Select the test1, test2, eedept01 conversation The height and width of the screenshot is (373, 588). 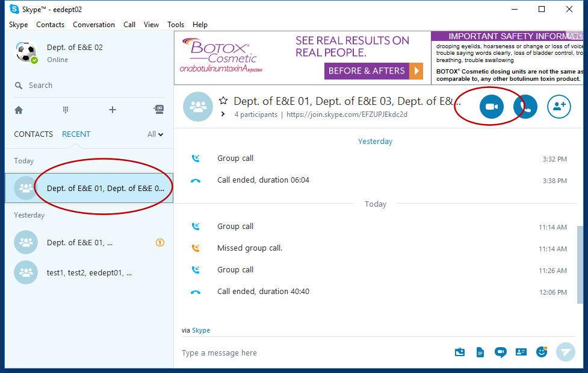tap(89, 272)
